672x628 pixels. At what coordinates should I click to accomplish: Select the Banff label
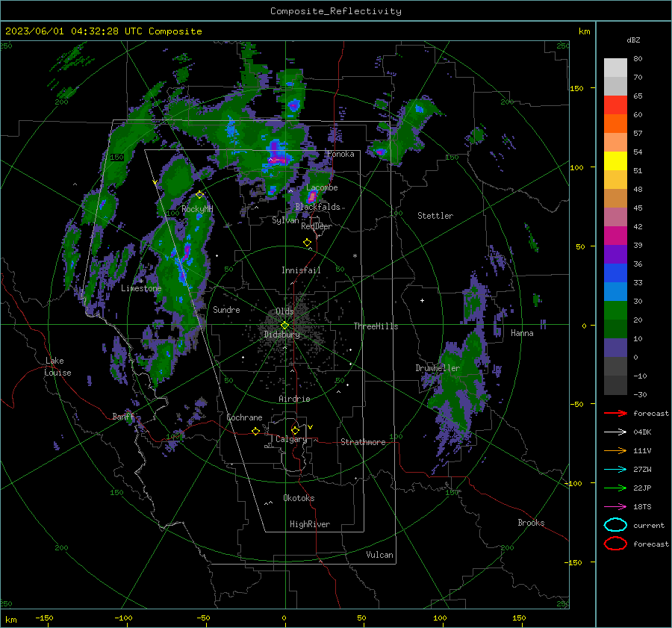[123, 417]
